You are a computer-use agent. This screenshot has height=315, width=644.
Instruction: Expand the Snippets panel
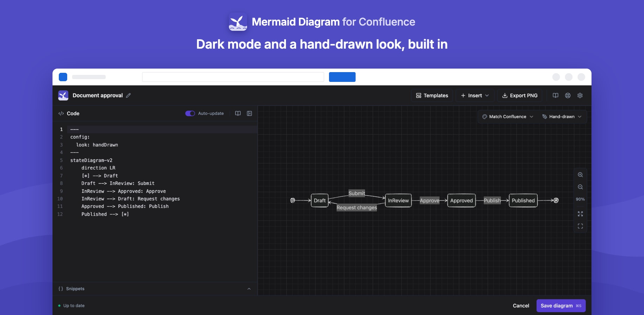[155, 289]
